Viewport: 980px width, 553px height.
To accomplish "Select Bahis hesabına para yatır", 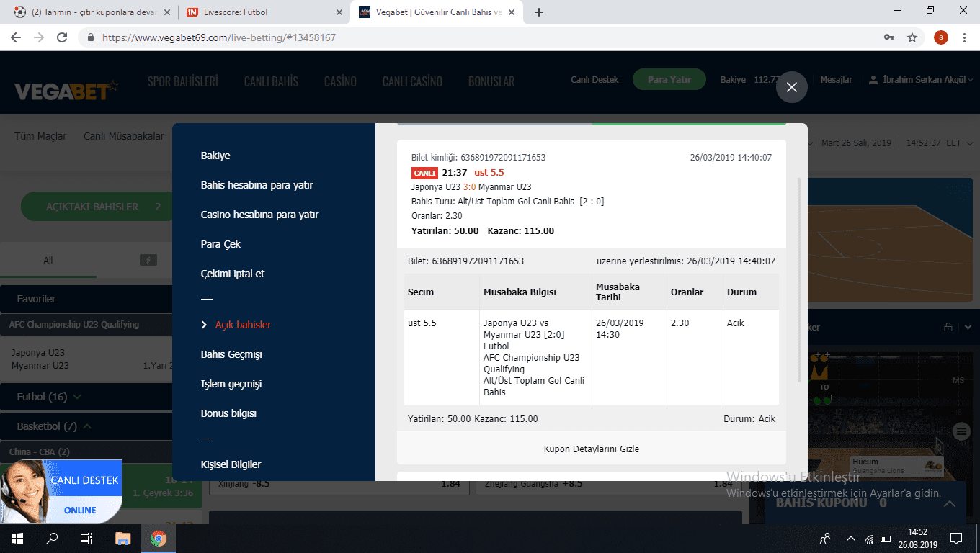I will point(257,185).
